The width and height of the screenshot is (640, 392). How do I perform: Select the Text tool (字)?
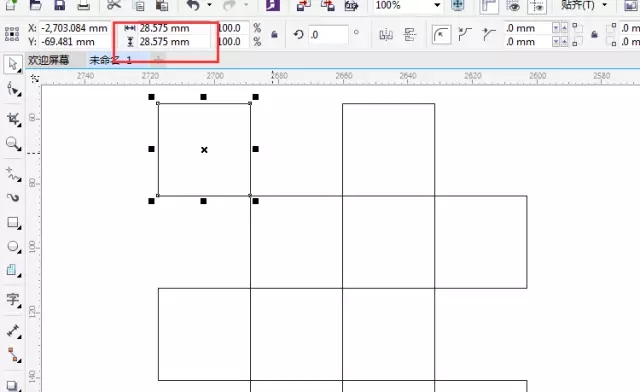[13, 301]
